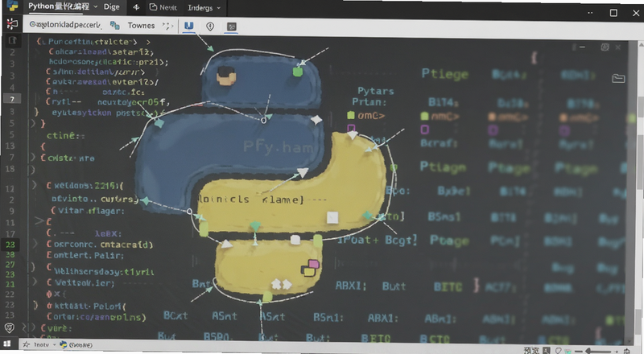644x354 pixels.
Task: Click the star Tnotv status item
Action: (36, 344)
